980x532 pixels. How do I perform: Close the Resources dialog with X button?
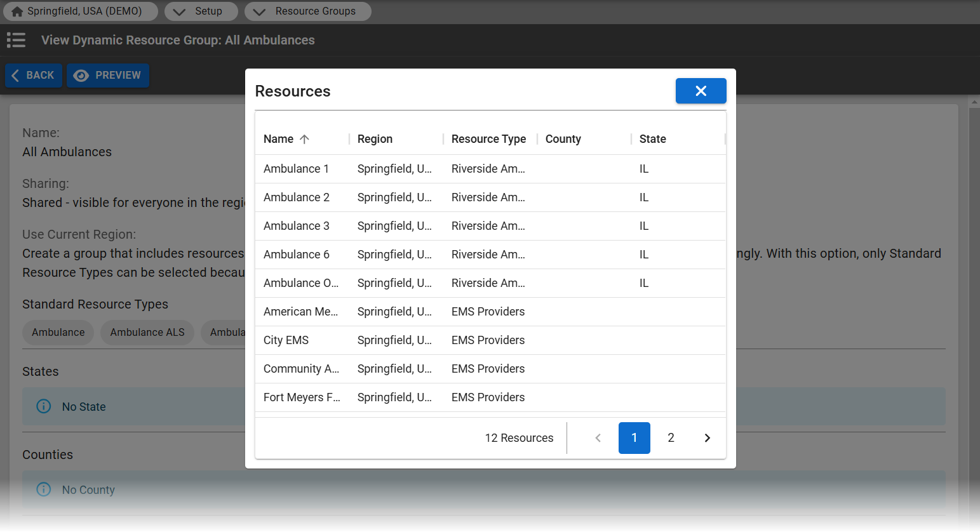pyautogui.click(x=701, y=91)
